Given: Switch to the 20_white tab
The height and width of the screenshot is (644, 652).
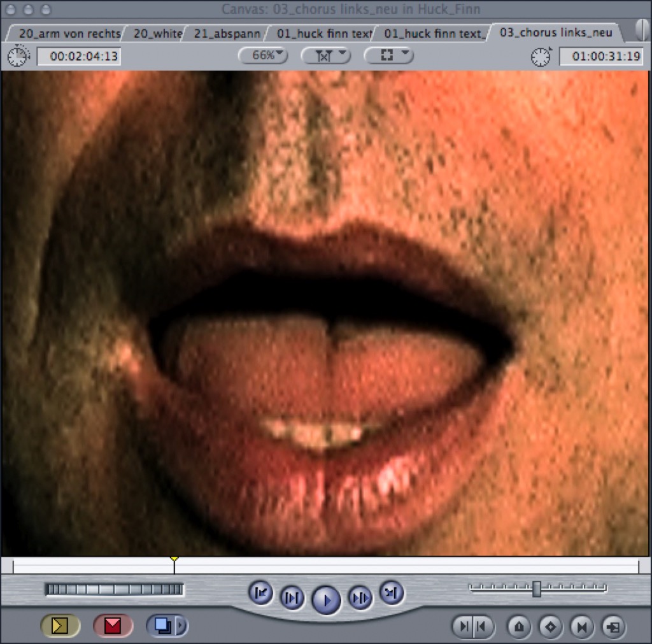Looking at the screenshot, I should click(x=157, y=33).
